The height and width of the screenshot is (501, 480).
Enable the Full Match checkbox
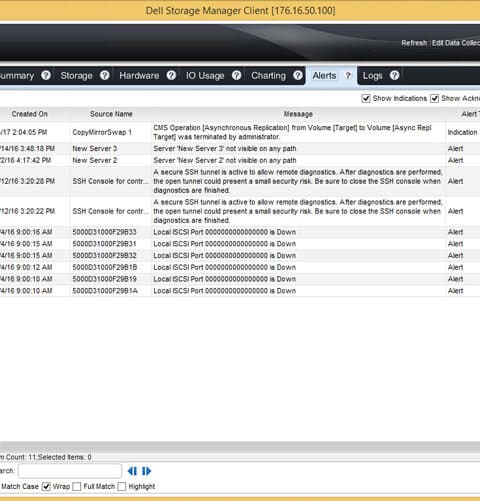pos(77,486)
